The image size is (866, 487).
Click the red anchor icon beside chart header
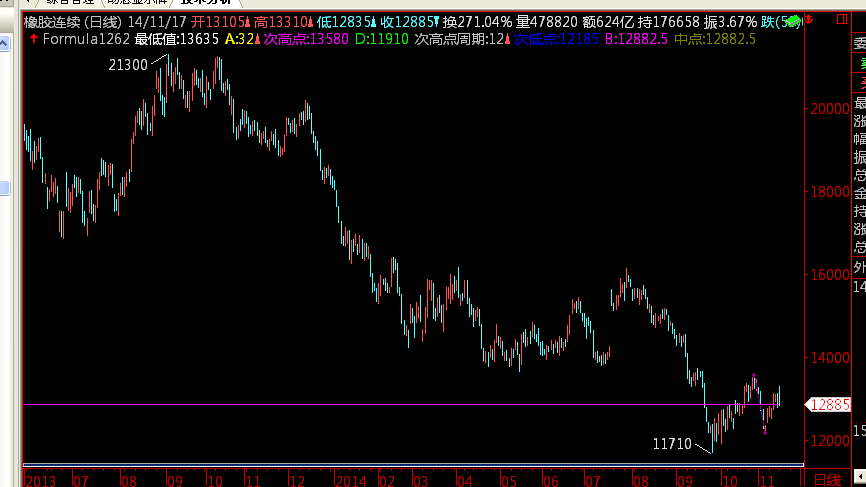click(809, 20)
